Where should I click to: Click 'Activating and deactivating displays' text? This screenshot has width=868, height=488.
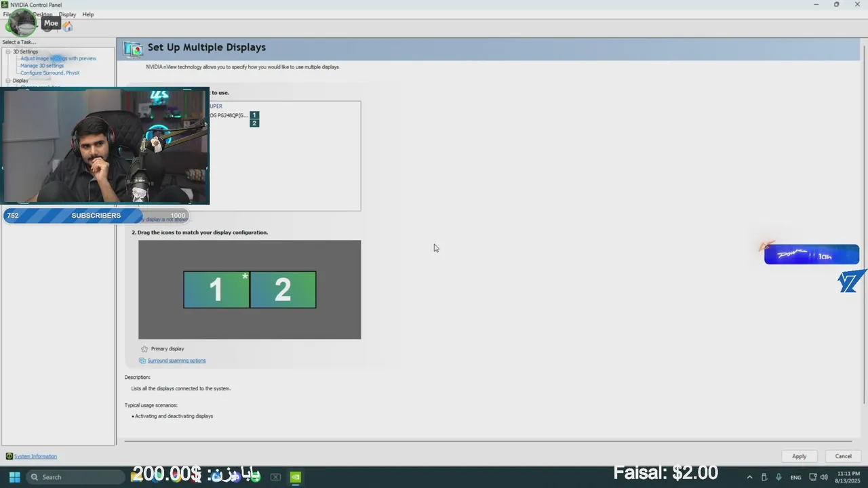click(x=174, y=416)
